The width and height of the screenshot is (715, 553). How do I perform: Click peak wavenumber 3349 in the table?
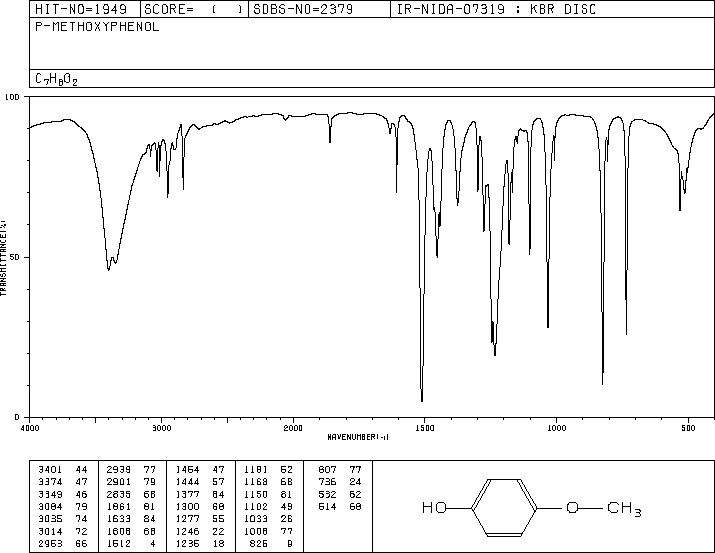click(50, 494)
